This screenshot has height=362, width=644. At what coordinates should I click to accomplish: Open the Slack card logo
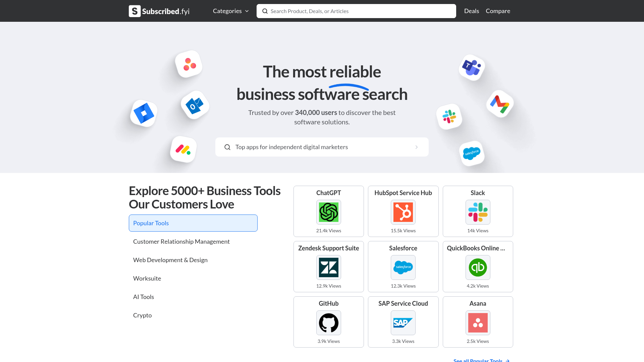tap(478, 212)
